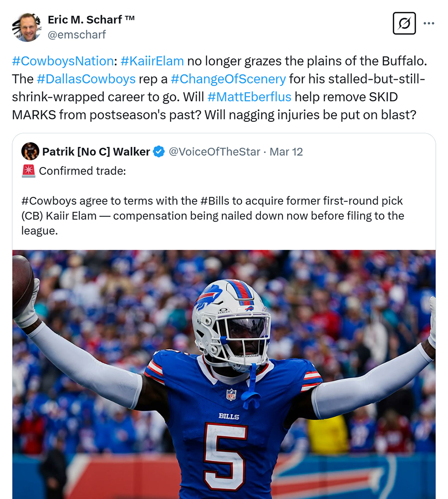Click the @VoiceOfTheStar handle
This screenshot has width=448, height=499.
coord(214,152)
